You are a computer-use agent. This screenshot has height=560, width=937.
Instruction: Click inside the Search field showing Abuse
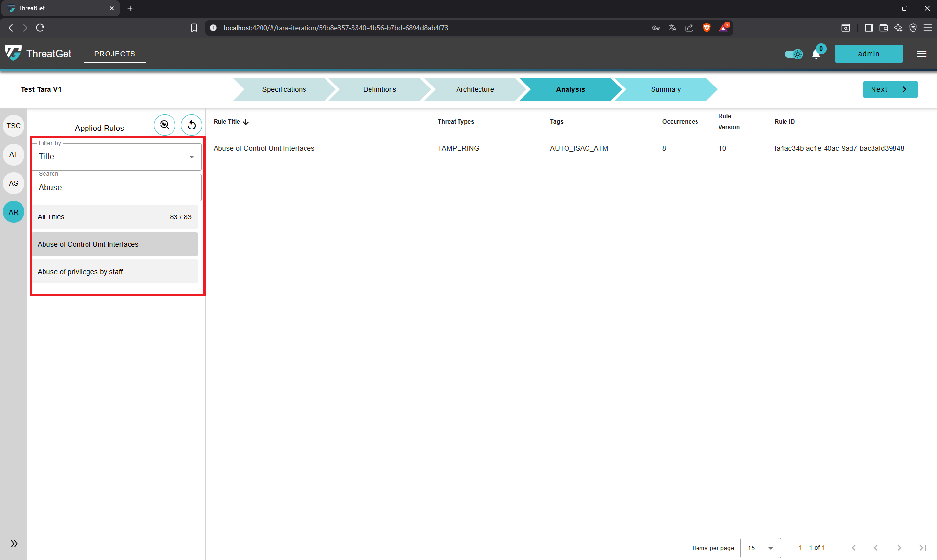click(116, 187)
